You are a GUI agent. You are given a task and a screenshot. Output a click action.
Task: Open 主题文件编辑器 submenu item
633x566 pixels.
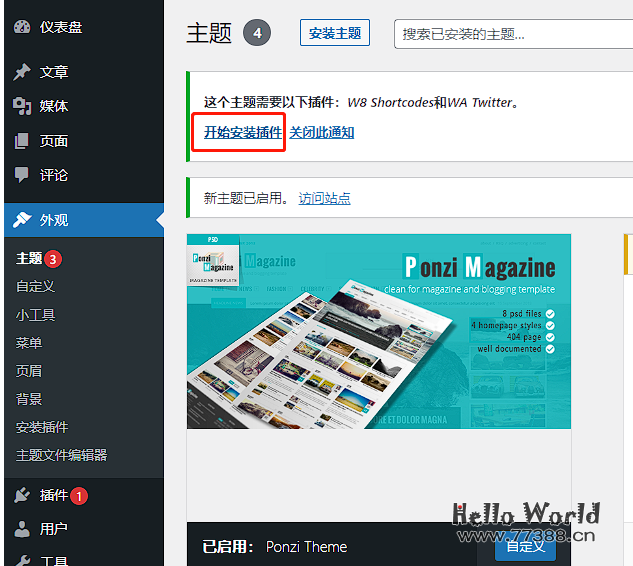(61, 455)
